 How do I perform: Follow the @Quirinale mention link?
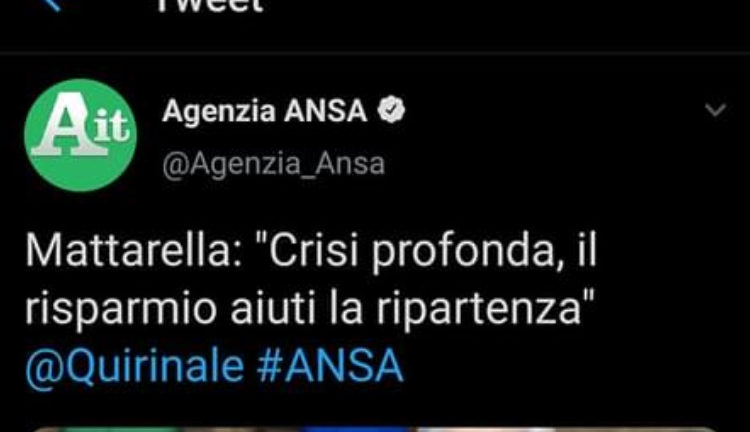135,366
